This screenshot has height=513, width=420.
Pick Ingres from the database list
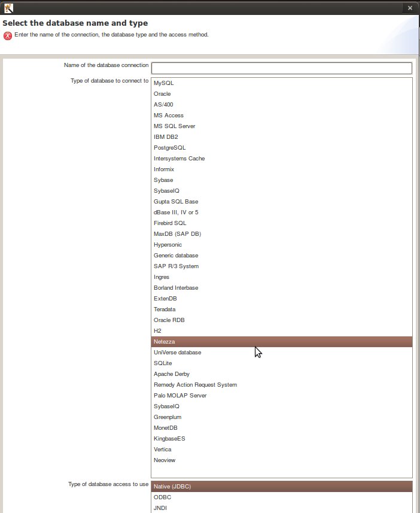[282, 277]
